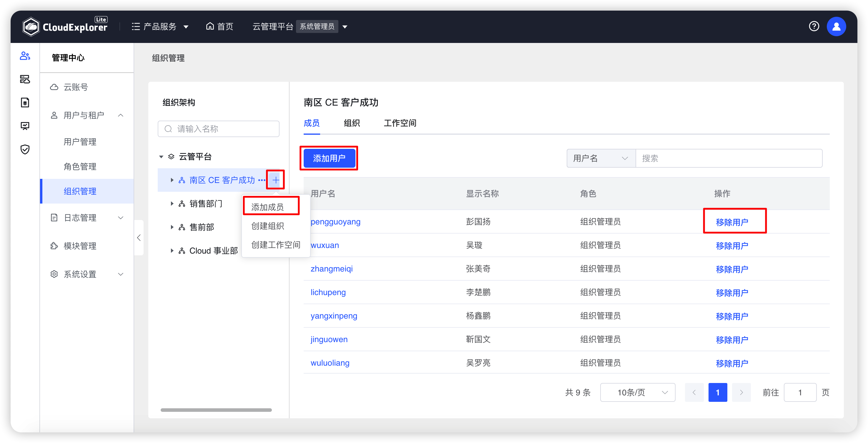Screen dimensions: 868x443
Task: Go to 首页 in the top bar
Action: point(220,26)
